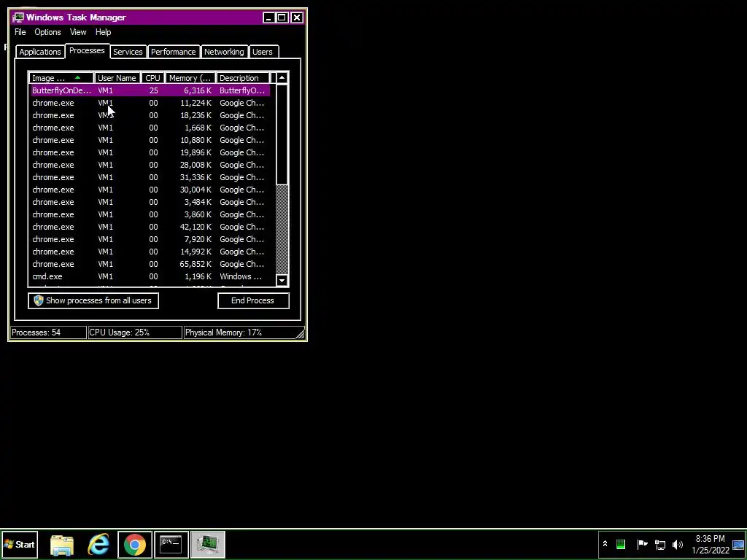
Task: Click CPU Usage: 25% status entry
Action: [135, 332]
